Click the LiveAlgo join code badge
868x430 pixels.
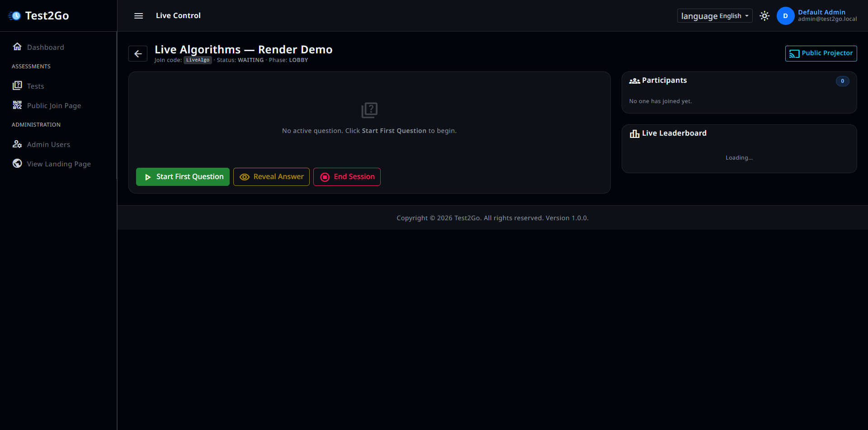(198, 60)
